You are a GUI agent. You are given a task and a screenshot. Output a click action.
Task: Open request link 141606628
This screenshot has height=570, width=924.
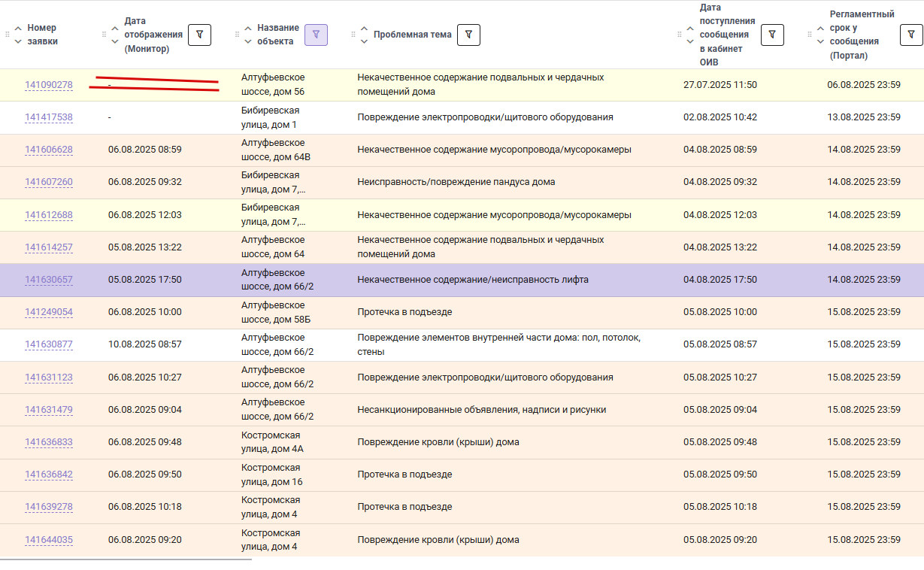pyautogui.click(x=49, y=150)
